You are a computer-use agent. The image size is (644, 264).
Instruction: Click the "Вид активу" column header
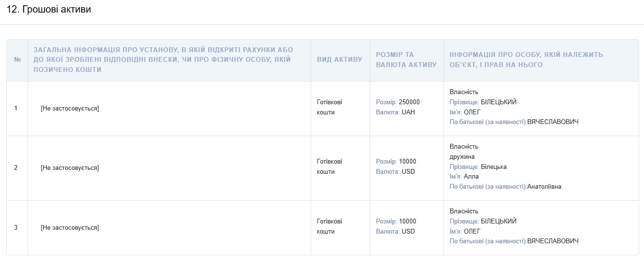(339, 60)
